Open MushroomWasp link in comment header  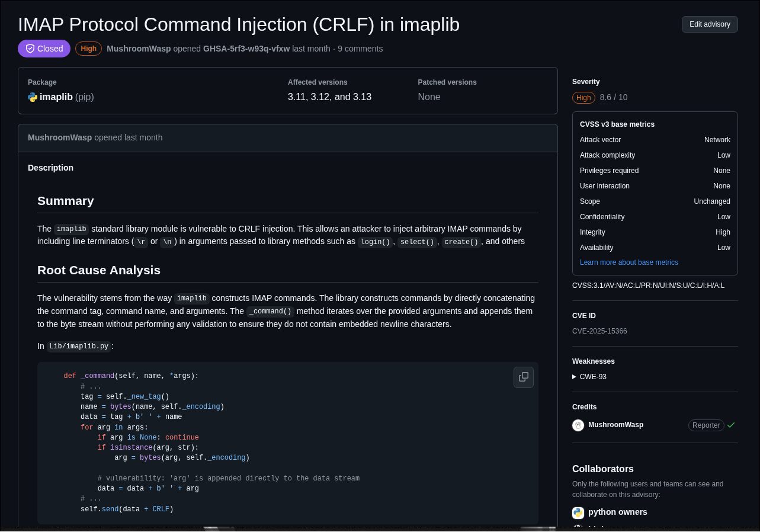(x=60, y=137)
